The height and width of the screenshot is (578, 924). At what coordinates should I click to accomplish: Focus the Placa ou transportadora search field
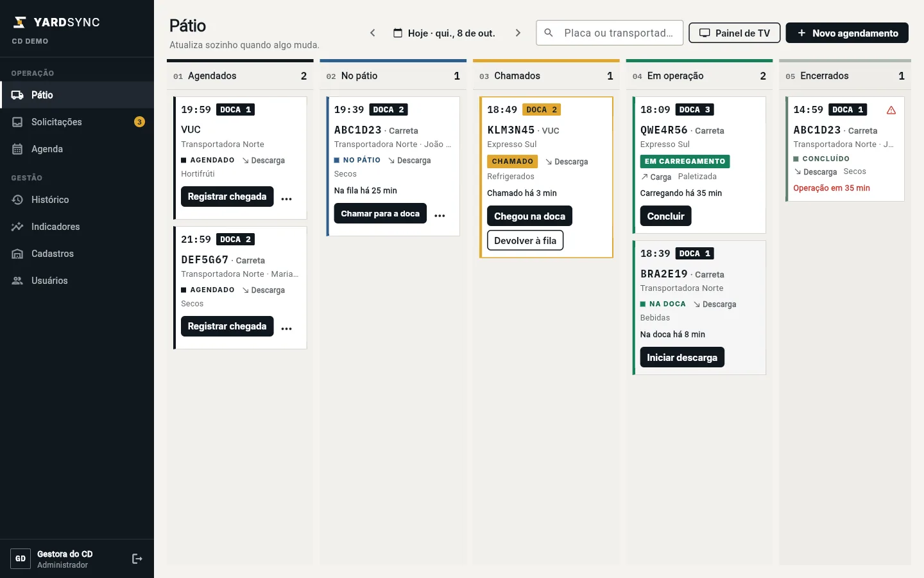coord(610,33)
